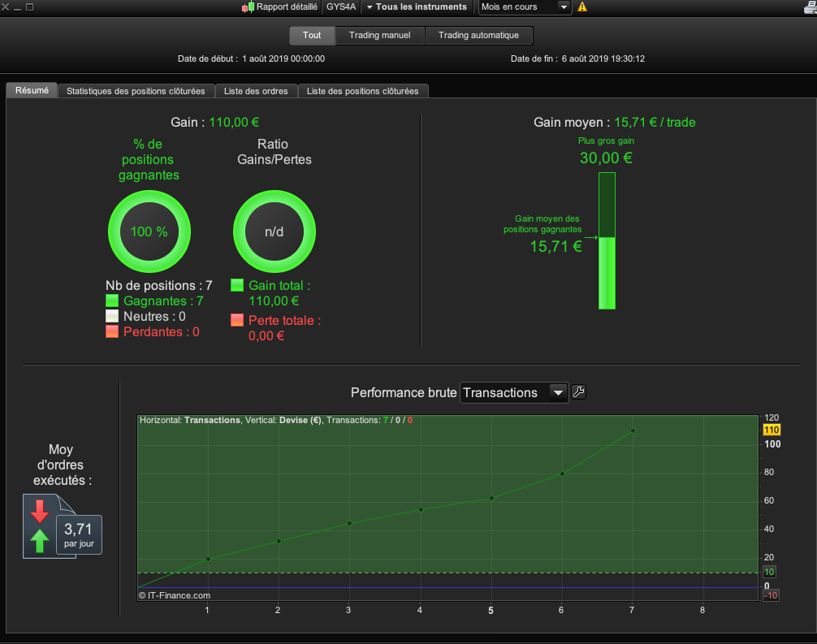Click Gain moyen des positions gagnantes 15,71 €

click(543, 234)
